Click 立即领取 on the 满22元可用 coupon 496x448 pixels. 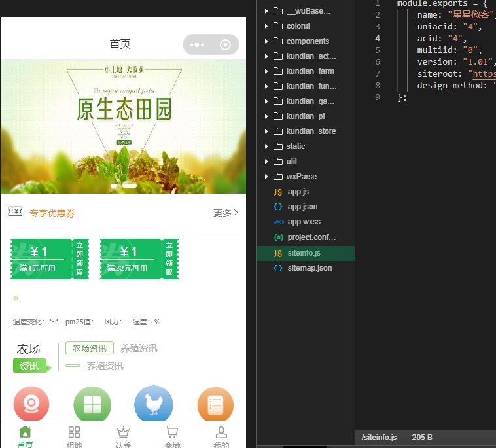(169, 259)
